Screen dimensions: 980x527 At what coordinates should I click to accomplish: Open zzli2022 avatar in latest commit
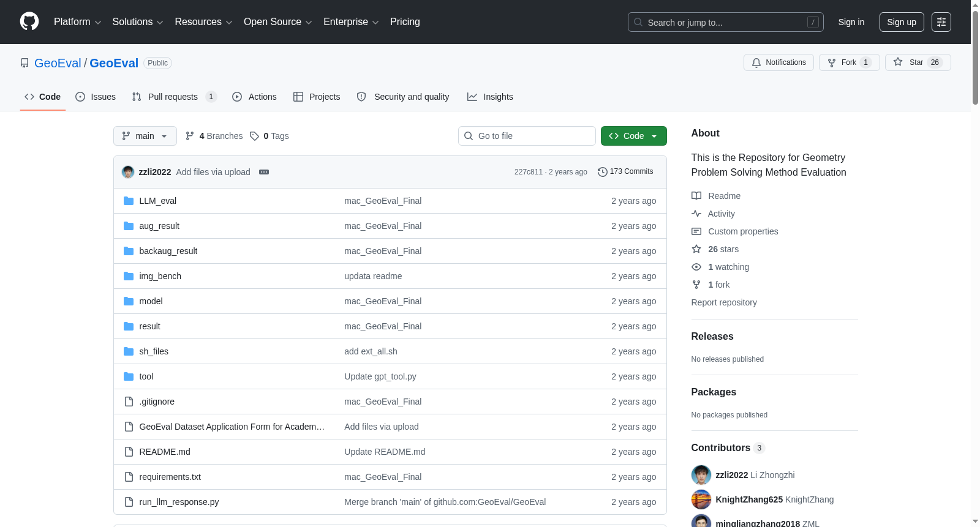point(128,172)
